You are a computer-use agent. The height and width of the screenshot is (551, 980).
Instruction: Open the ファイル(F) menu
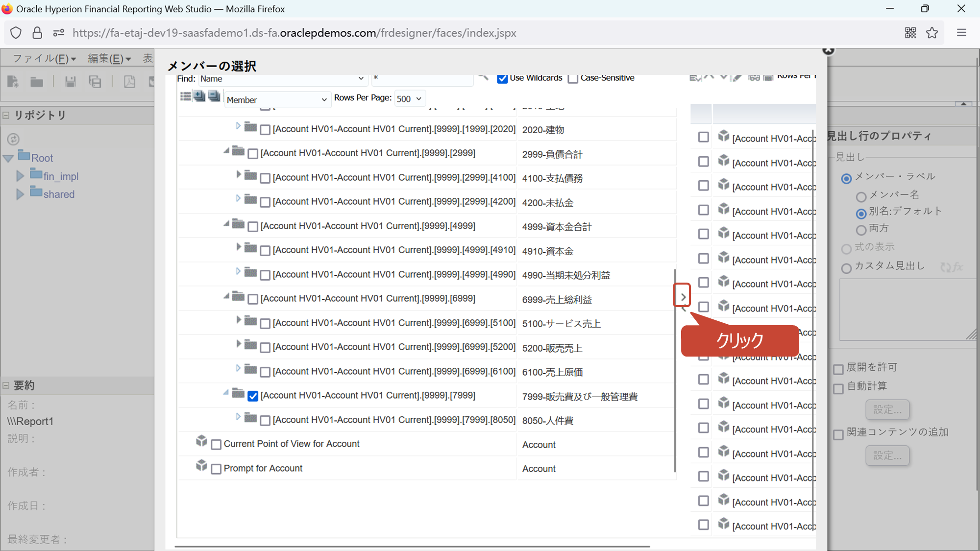[x=44, y=59]
